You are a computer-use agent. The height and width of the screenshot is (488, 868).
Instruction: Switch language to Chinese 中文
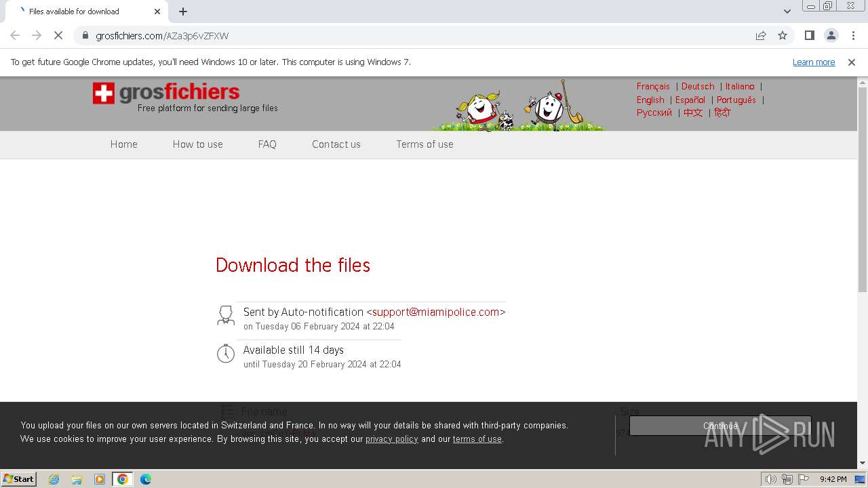click(693, 113)
